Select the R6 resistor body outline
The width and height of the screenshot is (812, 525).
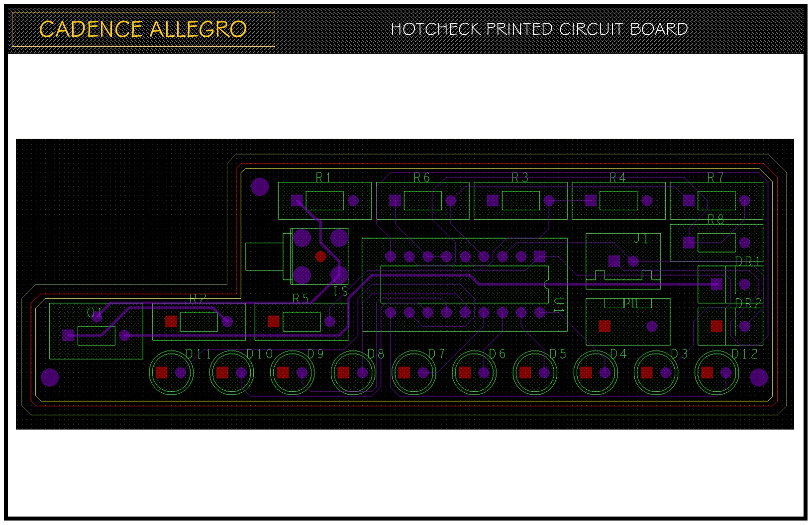[x=422, y=201]
